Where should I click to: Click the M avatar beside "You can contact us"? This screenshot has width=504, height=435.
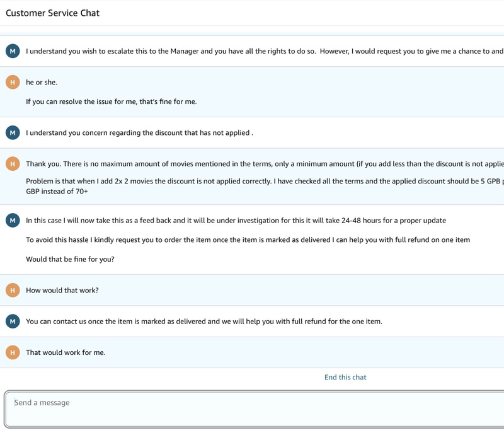13,322
